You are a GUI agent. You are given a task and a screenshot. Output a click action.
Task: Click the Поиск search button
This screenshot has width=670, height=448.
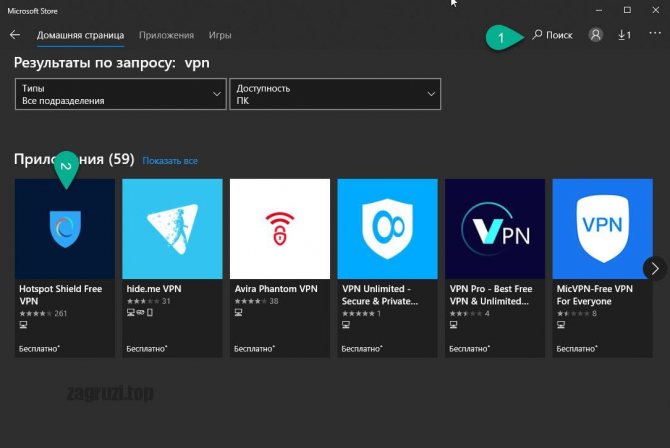coord(552,35)
